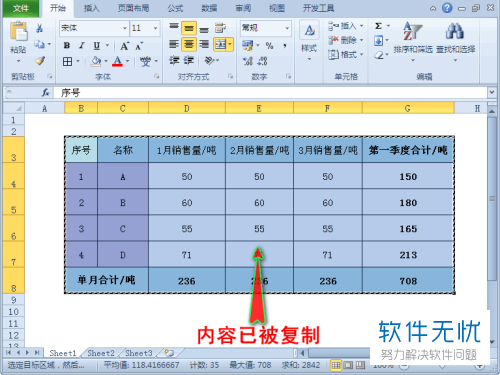Image resolution: width=500 pixels, height=375 pixels.
Task: Open 排序和筛选 sort and filter
Action: click(413, 41)
